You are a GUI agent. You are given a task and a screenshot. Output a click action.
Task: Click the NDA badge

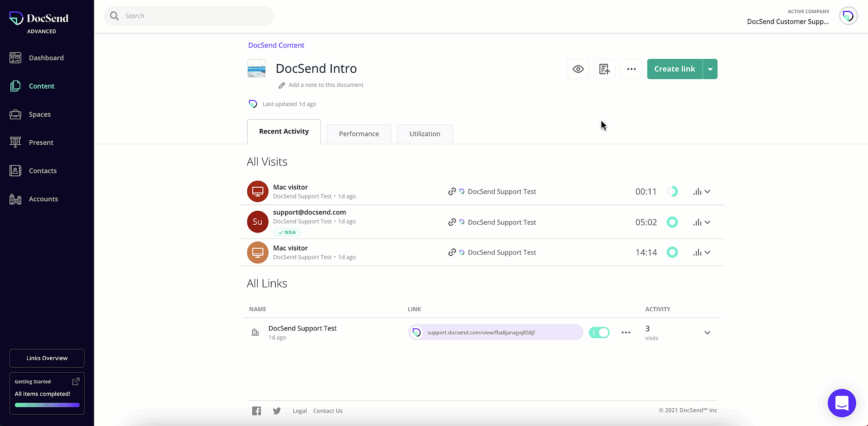pyautogui.click(x=287, y=232)
